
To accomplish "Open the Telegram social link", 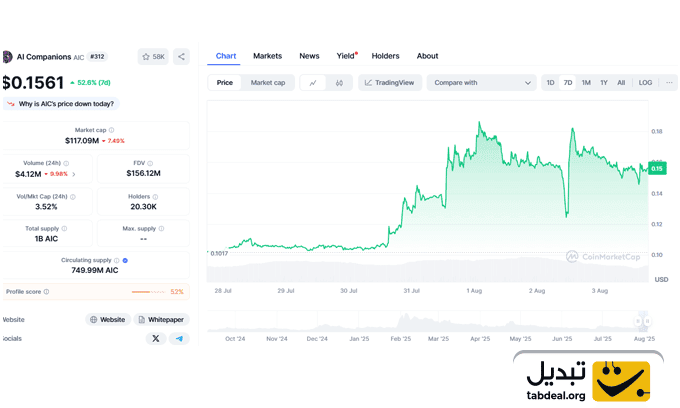I will coord(179,339).
